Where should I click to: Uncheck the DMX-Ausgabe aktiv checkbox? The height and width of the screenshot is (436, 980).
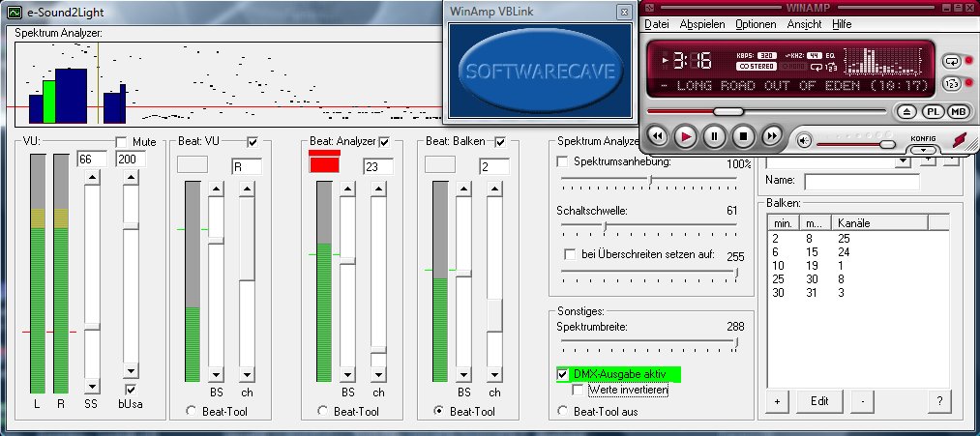click(x=563, y=374)
